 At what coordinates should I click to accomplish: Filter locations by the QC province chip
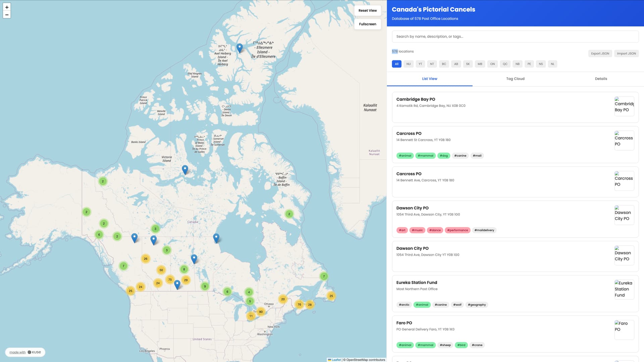click(x=505, y=64)
